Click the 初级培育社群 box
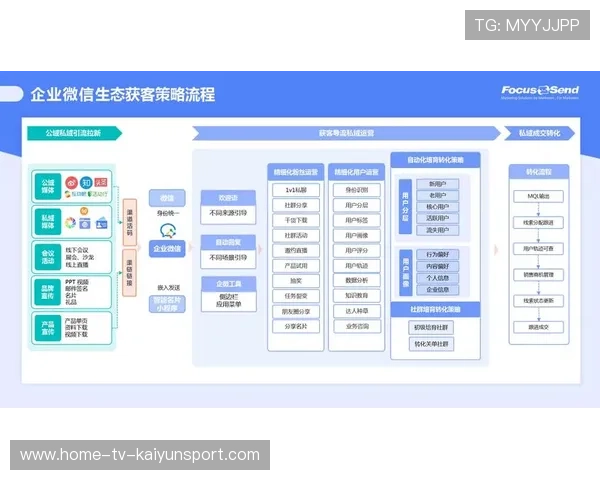The image size is (600, 480). point(431,327)
